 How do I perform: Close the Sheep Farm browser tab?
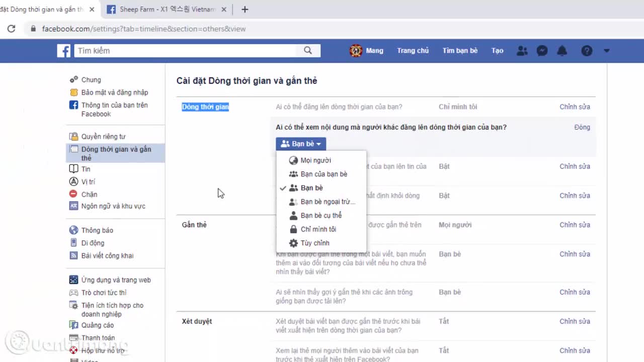click(224, 10)
